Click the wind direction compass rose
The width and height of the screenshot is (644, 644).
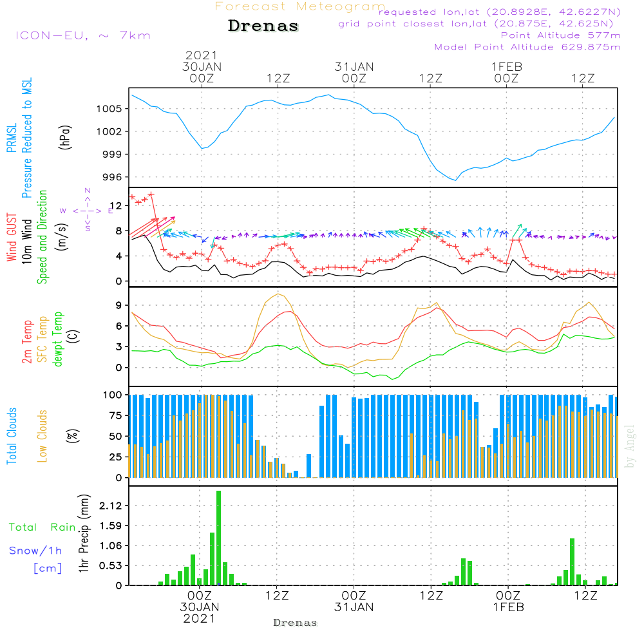pos(87,211)
